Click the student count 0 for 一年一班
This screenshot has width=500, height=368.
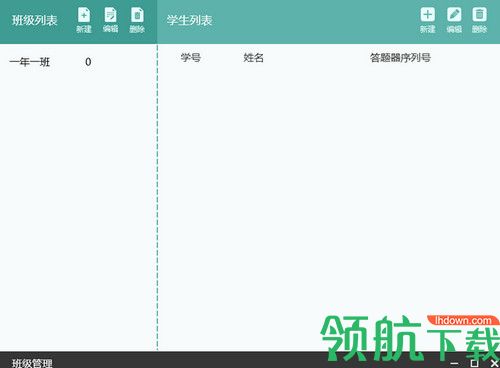coord(88,62)
